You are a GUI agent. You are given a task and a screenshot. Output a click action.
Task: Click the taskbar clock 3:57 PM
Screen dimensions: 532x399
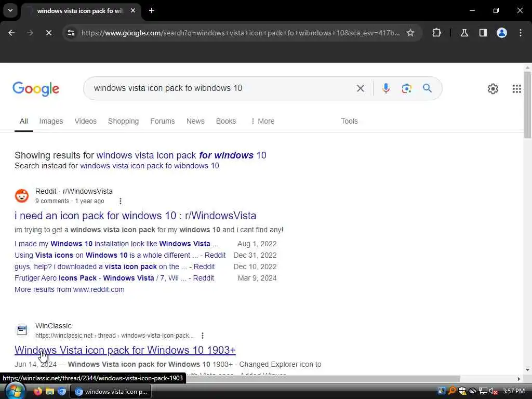tap(514, 391)
